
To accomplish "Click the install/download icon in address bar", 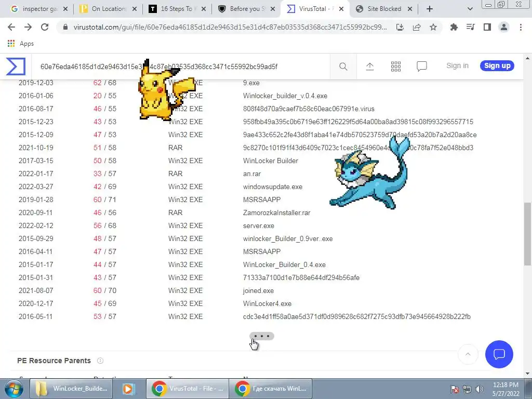I will pos(400,27).
